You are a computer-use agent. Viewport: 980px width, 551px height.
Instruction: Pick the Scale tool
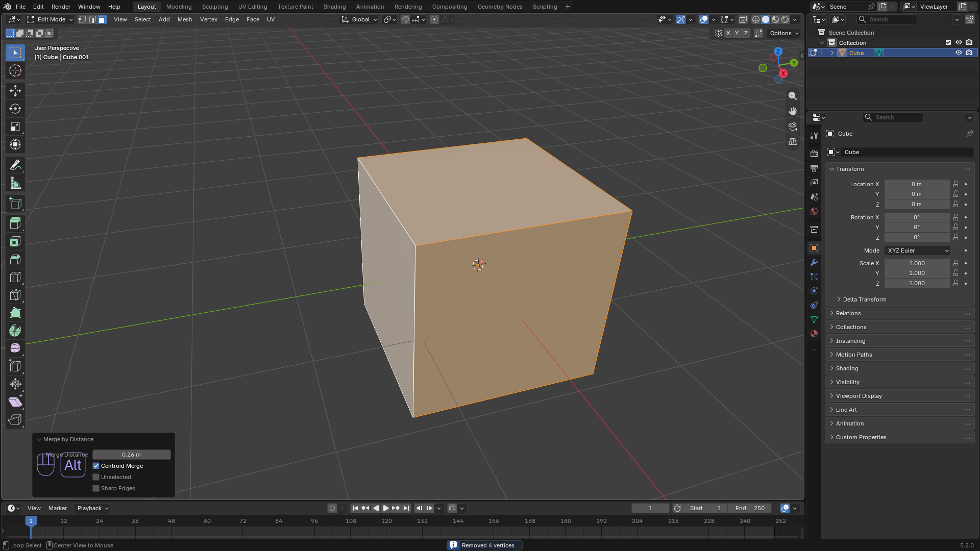[15, 127]
